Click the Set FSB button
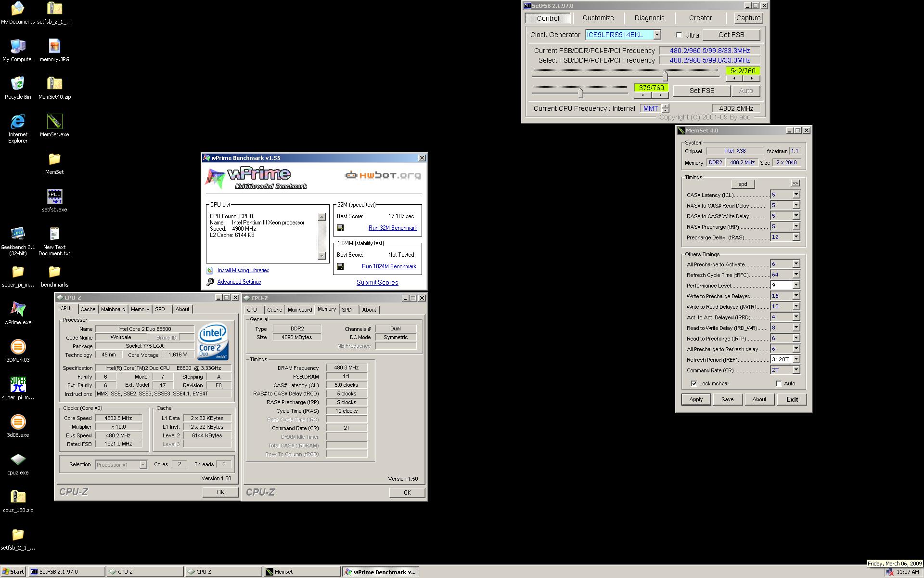924x578 pixels. click(x=702, y=91)
